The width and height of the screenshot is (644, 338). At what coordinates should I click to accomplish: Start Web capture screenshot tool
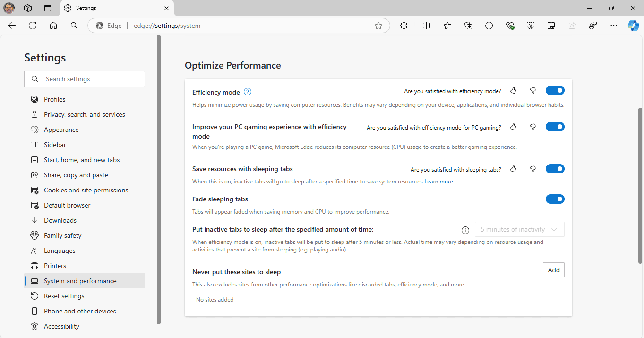(531, 26)
